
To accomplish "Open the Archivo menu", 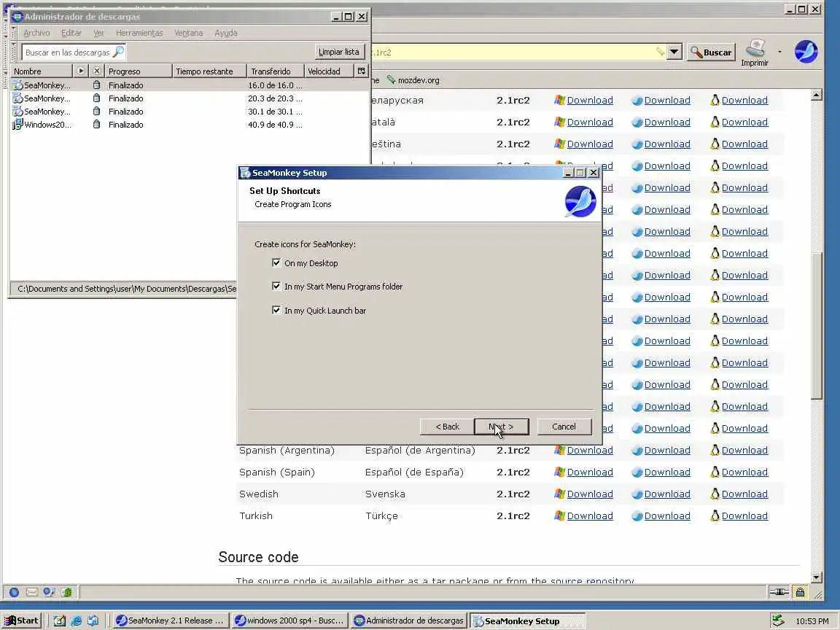I will (x=36, y=33).
